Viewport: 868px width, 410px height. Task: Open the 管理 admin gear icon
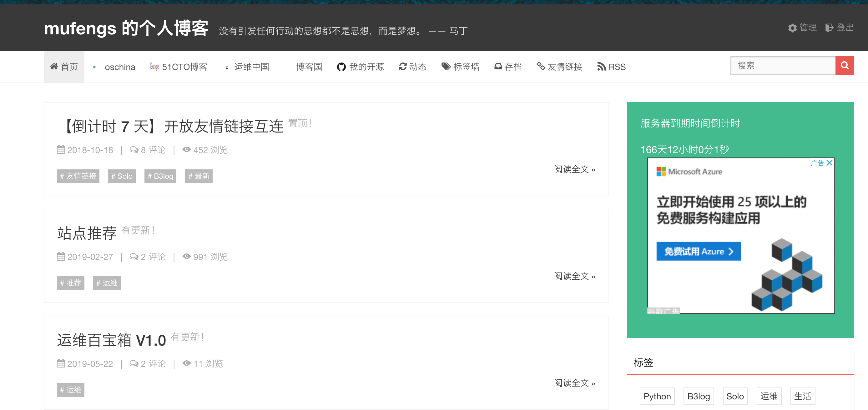click(x=792, y=28)
